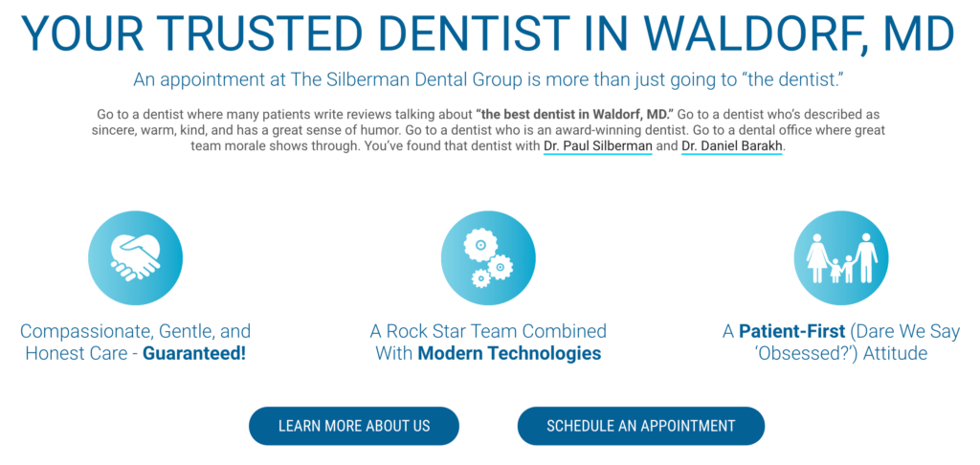Screen dimensions: 980x465
Task: Click the 'A Rock Star Team Combined' caption line
Action: point(488,331)
